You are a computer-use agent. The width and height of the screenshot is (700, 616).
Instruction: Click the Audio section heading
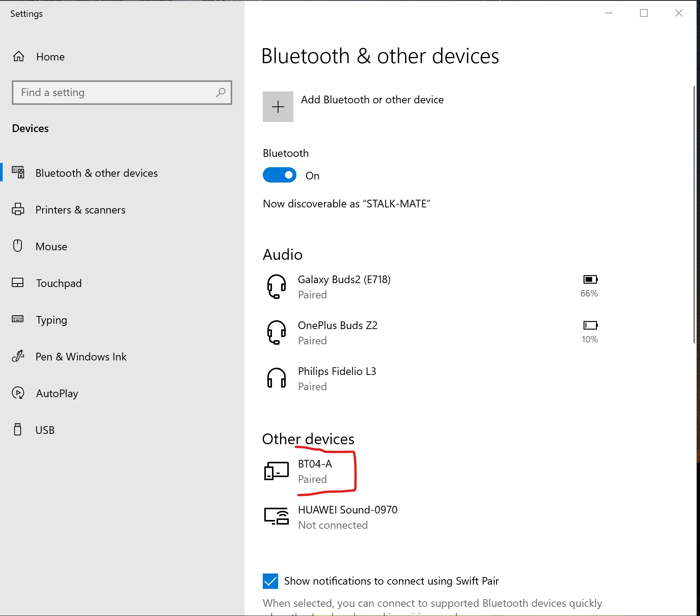[283, 255]
